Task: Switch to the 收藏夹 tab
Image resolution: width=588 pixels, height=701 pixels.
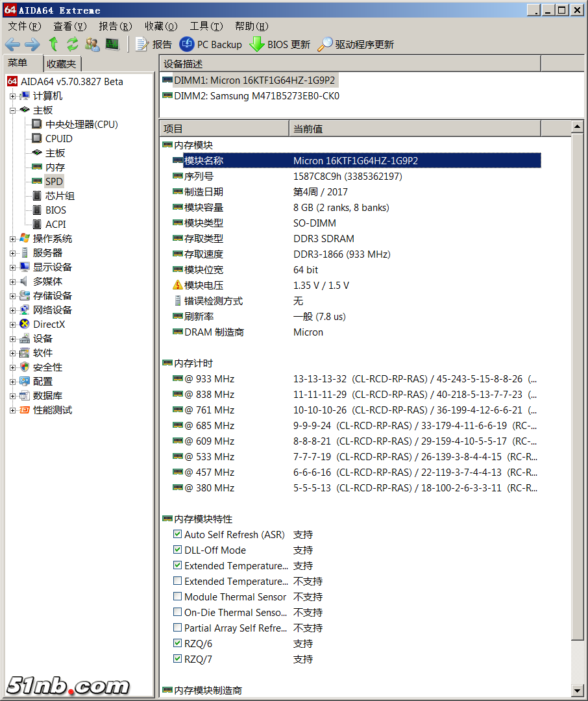Action: pos(62,64)
